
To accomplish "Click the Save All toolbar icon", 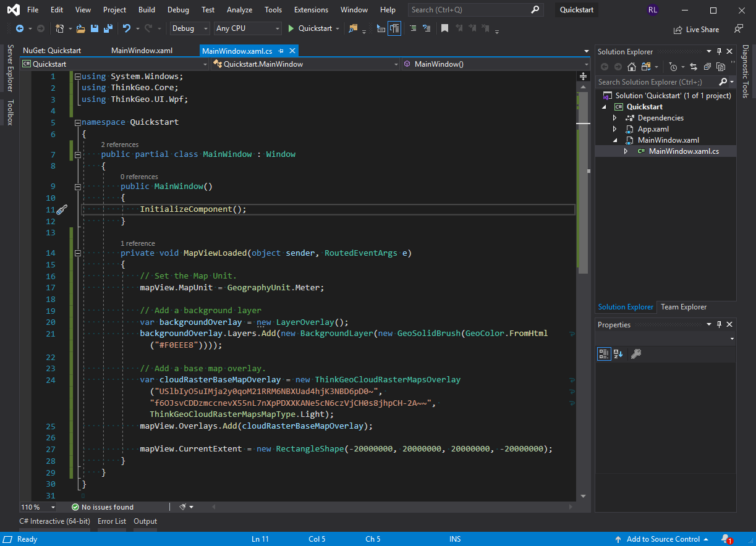I will 108,28.
